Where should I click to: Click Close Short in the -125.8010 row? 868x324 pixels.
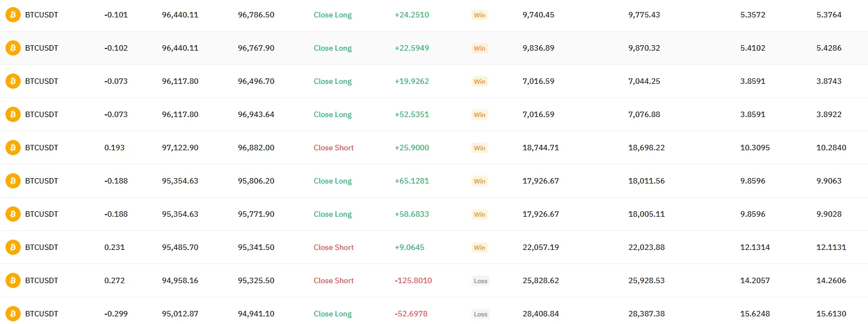click(x=334, y=280)
